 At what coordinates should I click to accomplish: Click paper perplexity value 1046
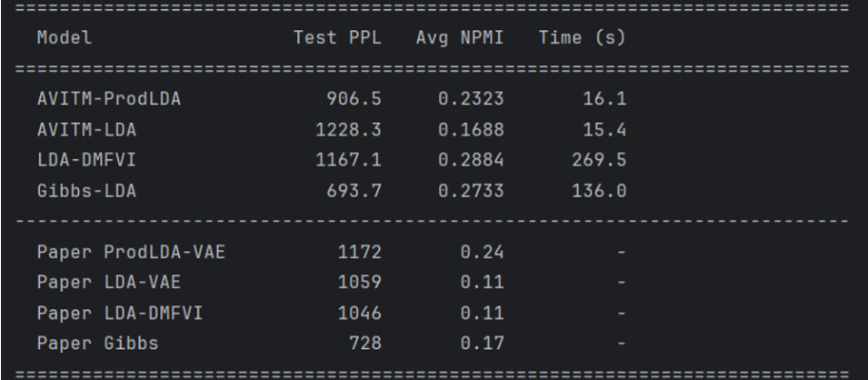click(359, 313)
